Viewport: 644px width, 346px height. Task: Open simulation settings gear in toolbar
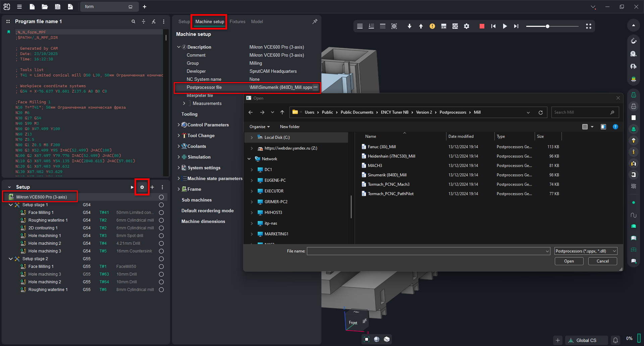click(x=467, y=26)
